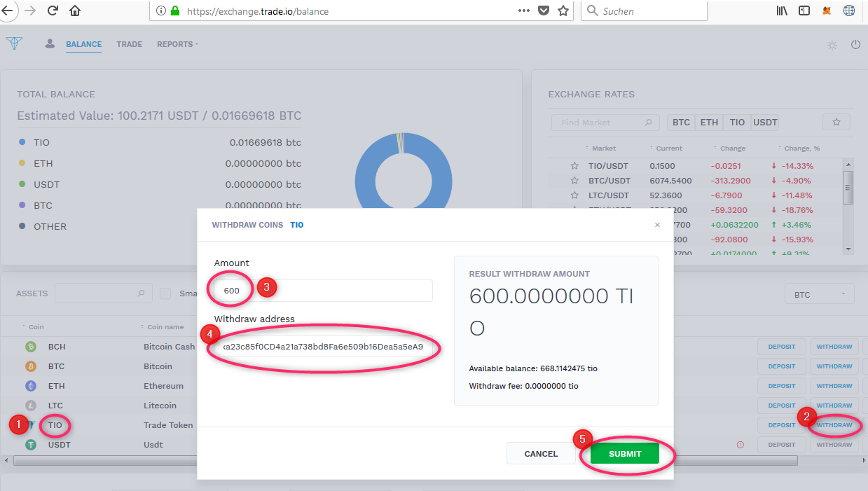
Task: Sort assets by Coin column
Action: tap(35, 326)
